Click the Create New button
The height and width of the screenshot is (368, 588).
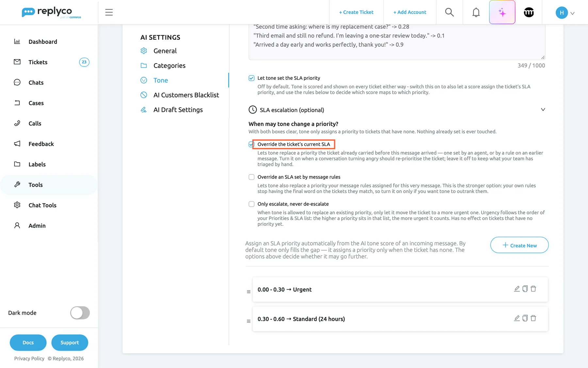pyautogui.click(x=519, y=245)
